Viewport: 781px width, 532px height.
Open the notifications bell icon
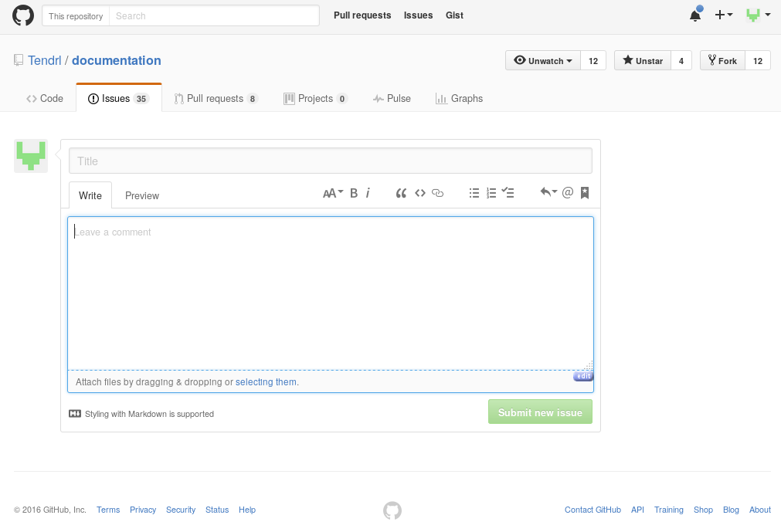[x=695, y=15]
